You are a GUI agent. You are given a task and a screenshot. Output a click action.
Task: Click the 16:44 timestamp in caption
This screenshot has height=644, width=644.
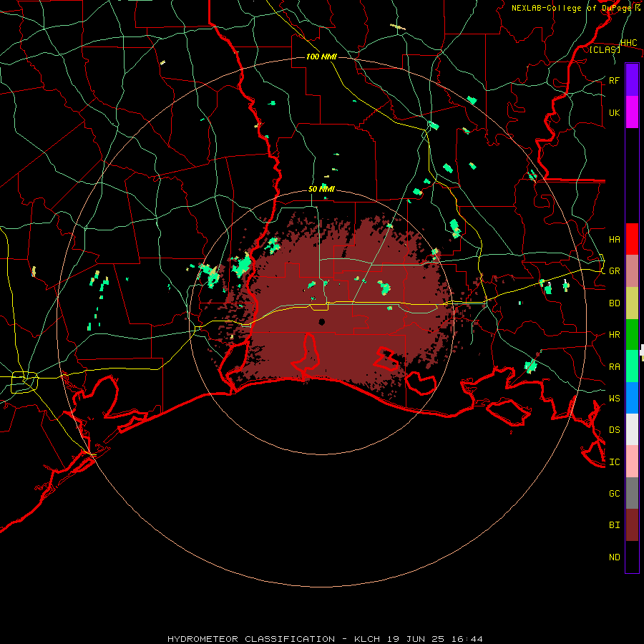point(468,639)
